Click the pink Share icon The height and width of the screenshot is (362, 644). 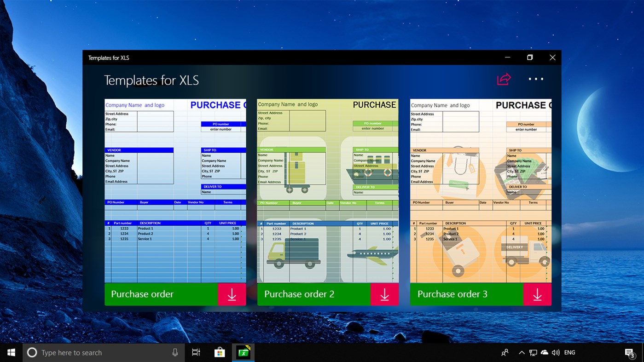click(x=504, y=79)
